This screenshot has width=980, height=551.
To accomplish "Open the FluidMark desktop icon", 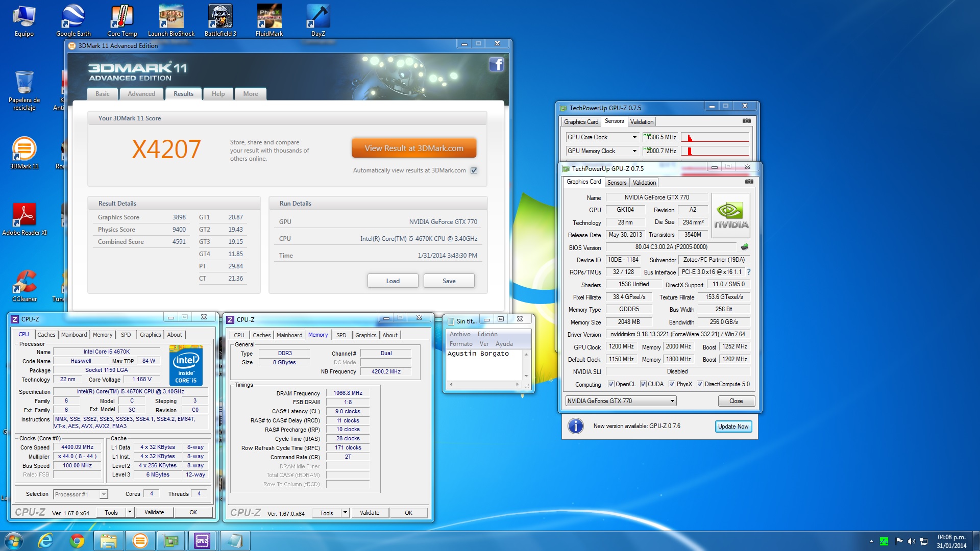I will click(x=269, y=20).
